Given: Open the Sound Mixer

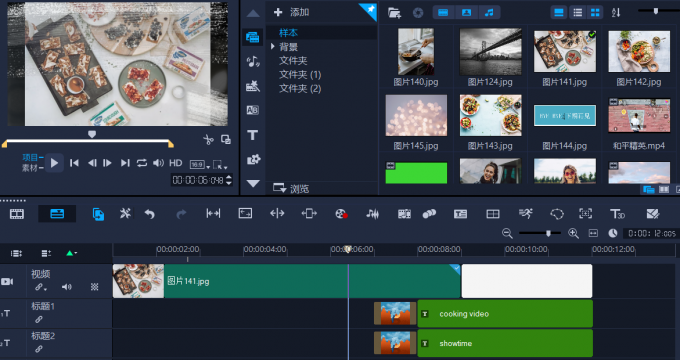Looking at the screenshot, I should click(x=373, y=213).
